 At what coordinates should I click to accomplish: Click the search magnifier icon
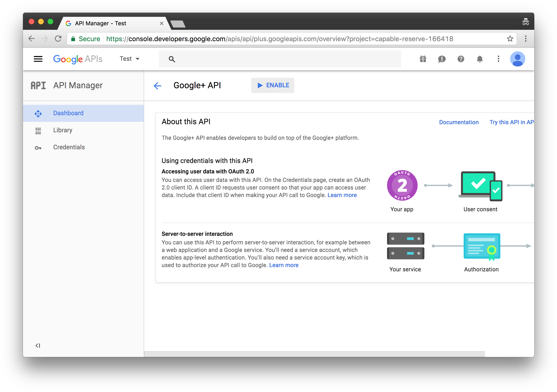pyautogui.click(x=172, y=59)
